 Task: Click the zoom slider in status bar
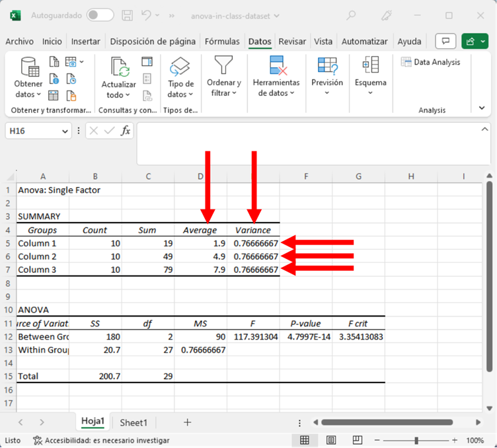point(416,440)
